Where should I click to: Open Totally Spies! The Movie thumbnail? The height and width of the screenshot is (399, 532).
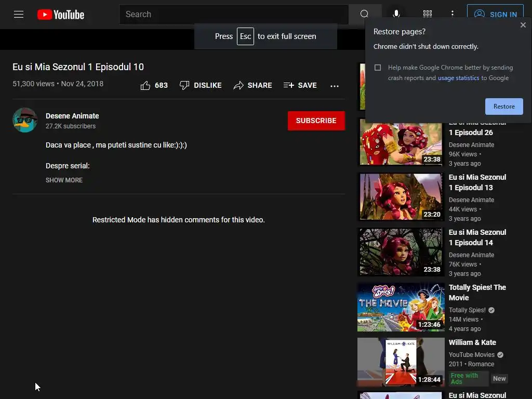pyautogui.click(x=401, y=307)
